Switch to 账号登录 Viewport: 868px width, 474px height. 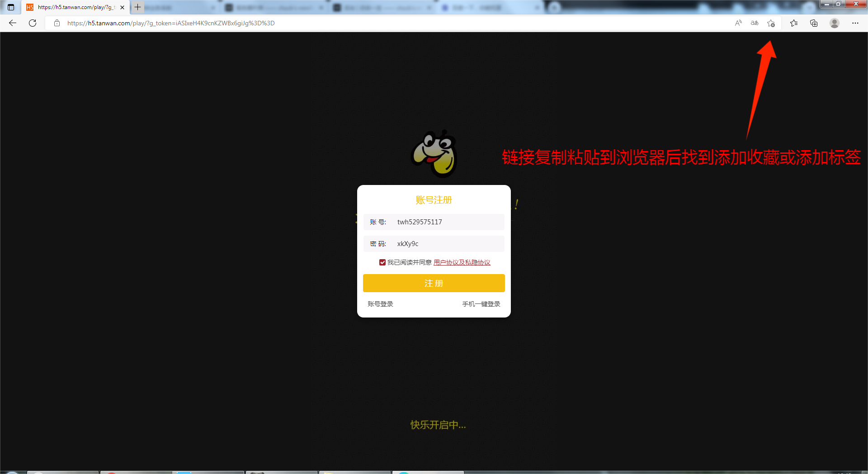coord(380,304)
